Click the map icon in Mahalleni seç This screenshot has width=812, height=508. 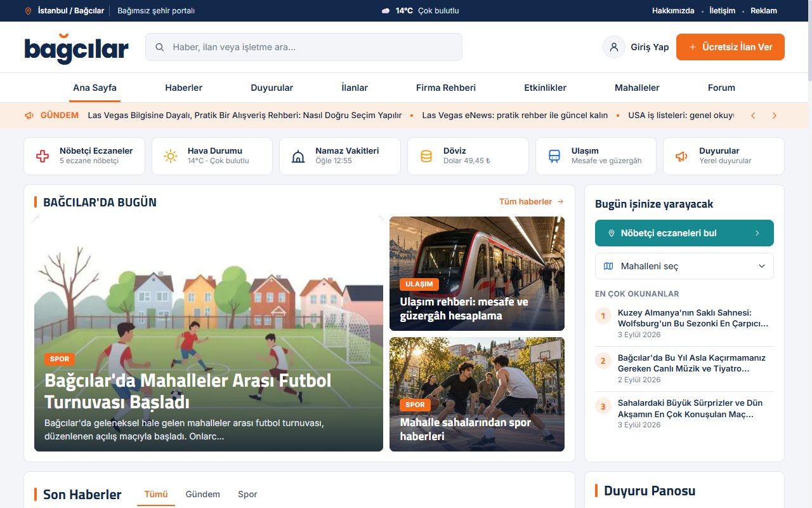click(608, 266)
